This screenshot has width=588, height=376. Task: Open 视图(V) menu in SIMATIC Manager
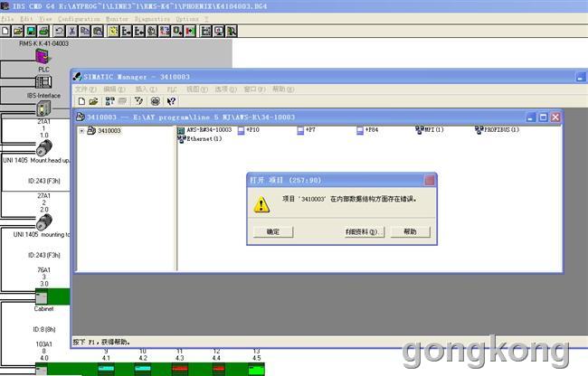coord(197,89)
